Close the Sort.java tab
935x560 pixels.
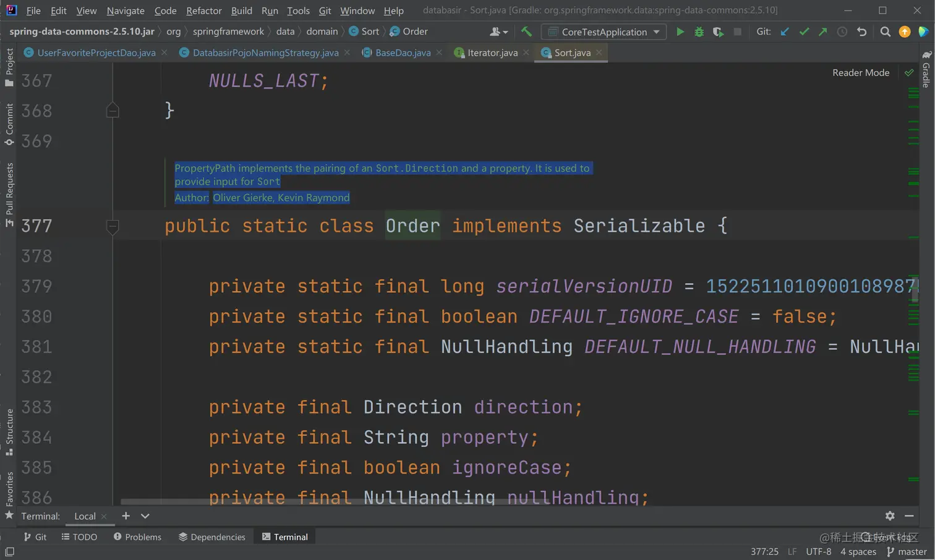point(599,53)
